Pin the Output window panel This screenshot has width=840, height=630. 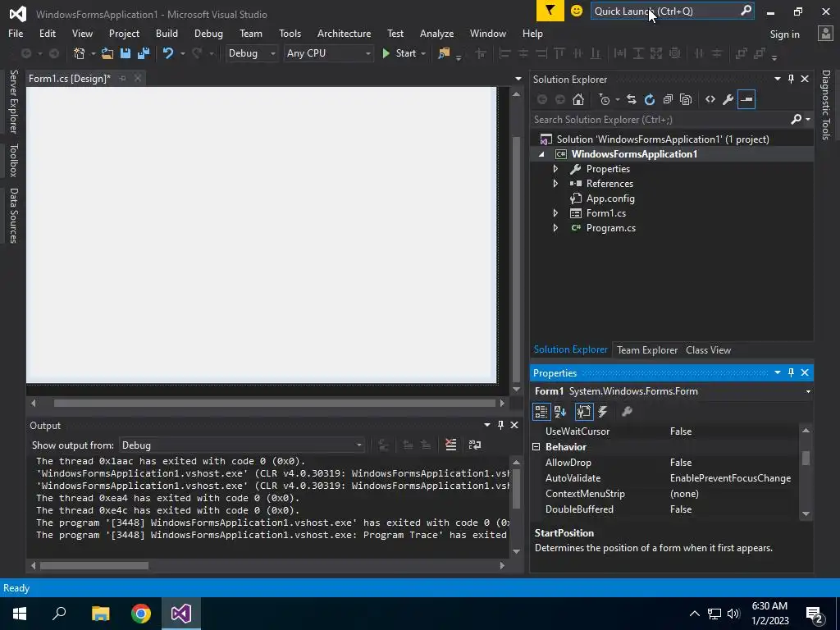[501, 425]
